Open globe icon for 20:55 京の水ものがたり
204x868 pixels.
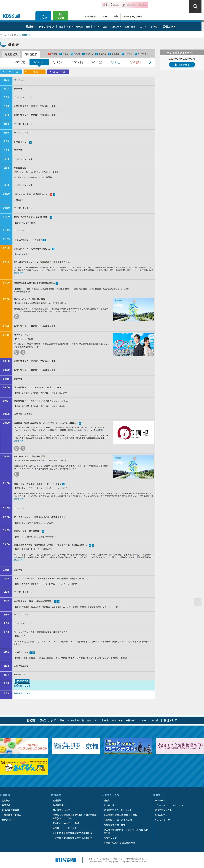pos(16,474)
